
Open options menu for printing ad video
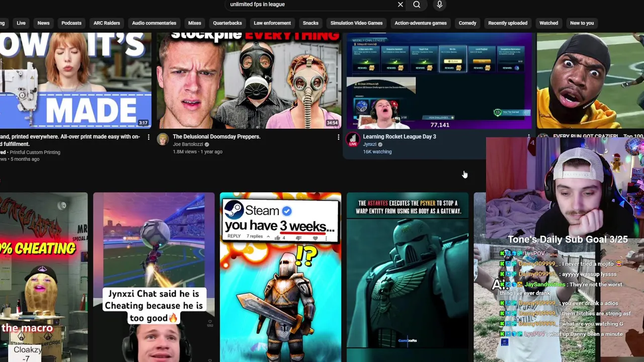[x=148, y=137]
